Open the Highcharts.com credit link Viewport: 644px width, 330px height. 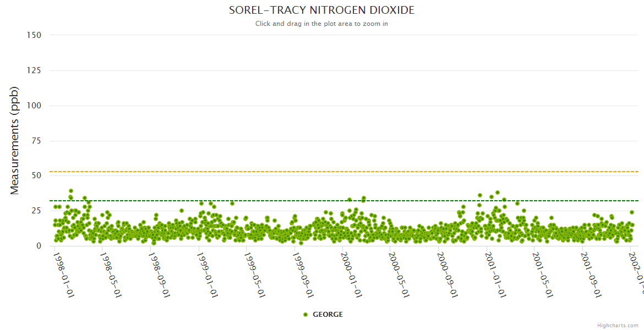point(618,325)
